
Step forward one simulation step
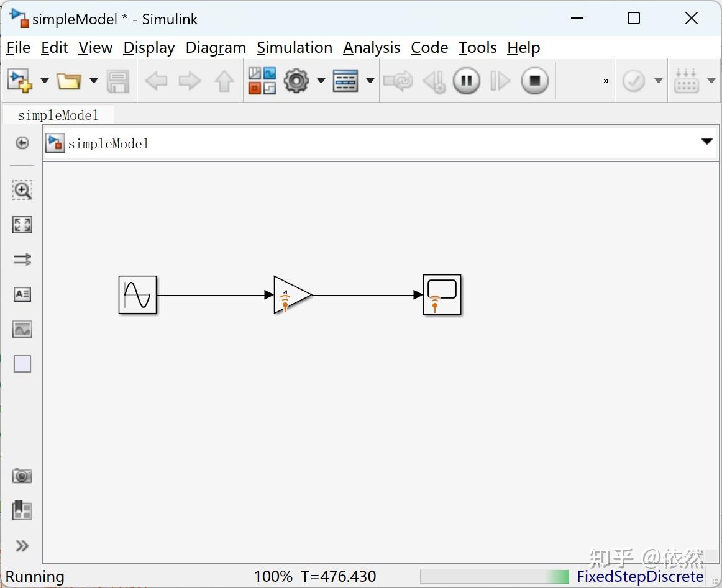coord(501,81)
